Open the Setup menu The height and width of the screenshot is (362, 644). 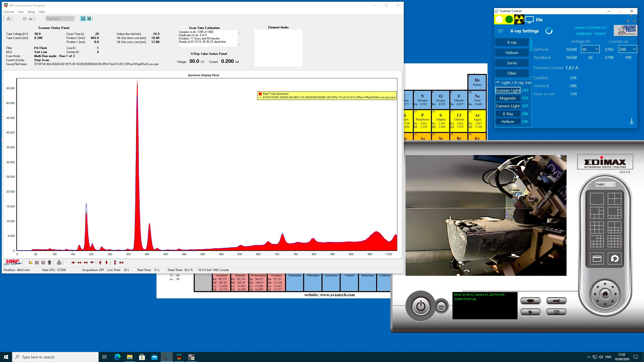pyautogui.click(x=31, y=12)
